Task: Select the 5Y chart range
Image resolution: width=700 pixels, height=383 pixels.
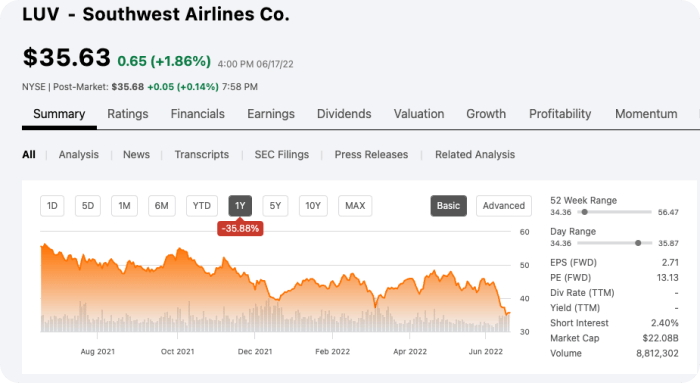Action: (x=275, y=206)
